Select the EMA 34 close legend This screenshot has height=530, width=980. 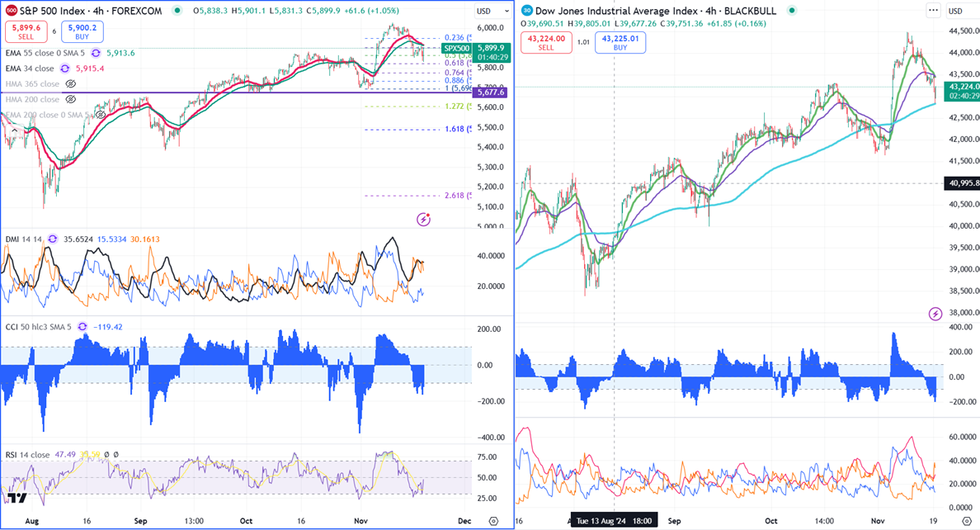30,69
